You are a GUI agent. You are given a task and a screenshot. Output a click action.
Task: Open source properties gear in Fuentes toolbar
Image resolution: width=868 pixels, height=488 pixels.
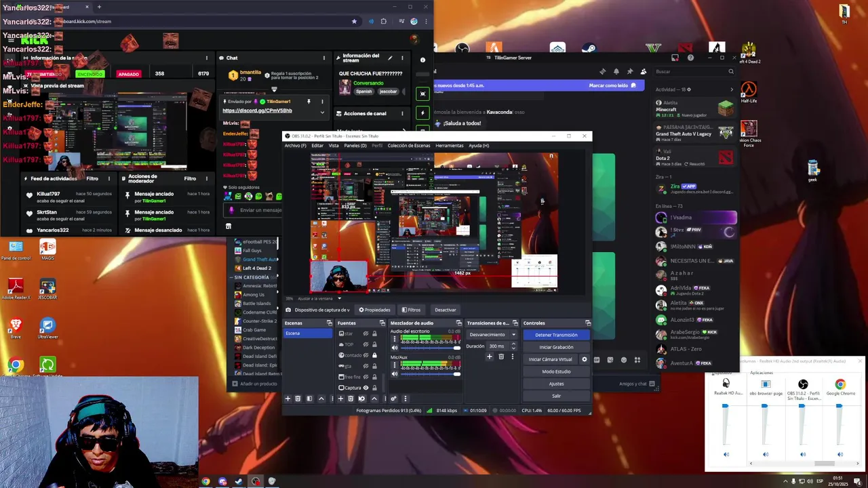tap(361, 399)
